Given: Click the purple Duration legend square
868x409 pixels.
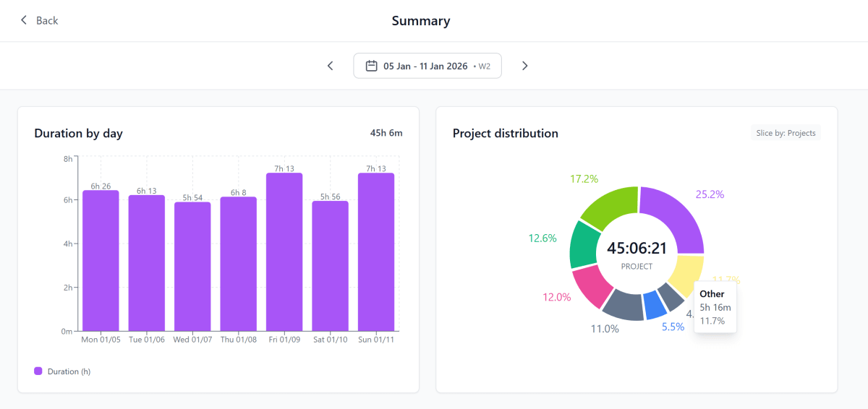Looking at the screenshot, I should [38, 371].
